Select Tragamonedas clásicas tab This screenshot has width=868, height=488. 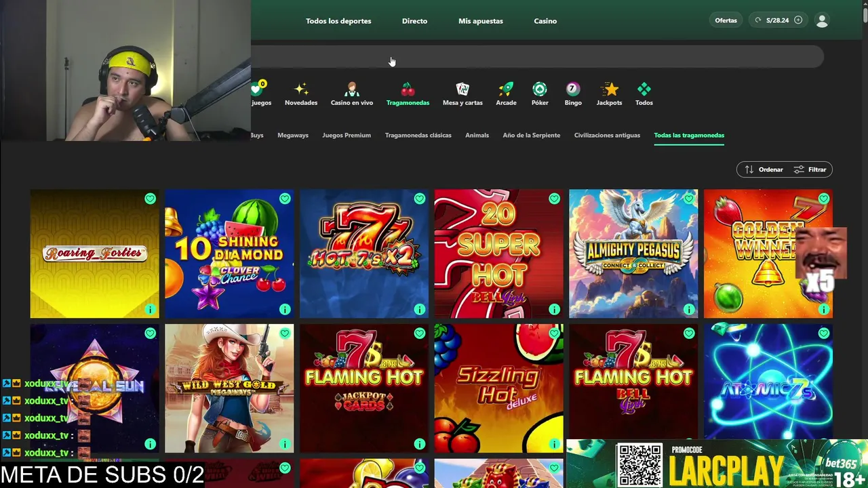click(x=418, y=136)
